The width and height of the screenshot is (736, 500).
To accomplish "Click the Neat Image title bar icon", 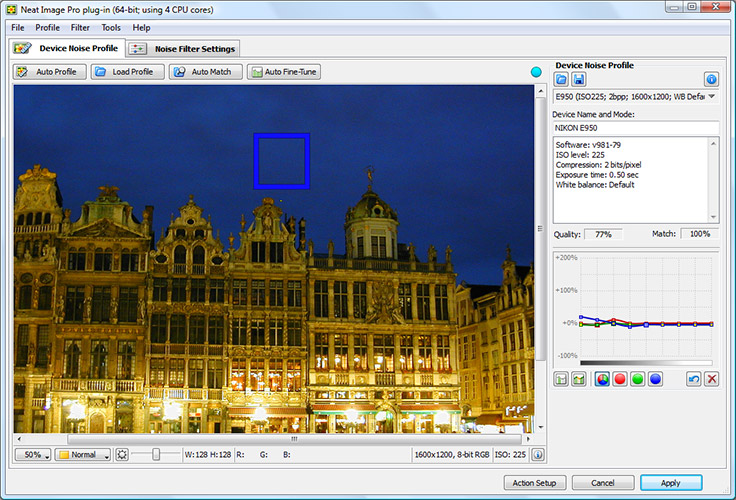I will (x=11, y=9).
